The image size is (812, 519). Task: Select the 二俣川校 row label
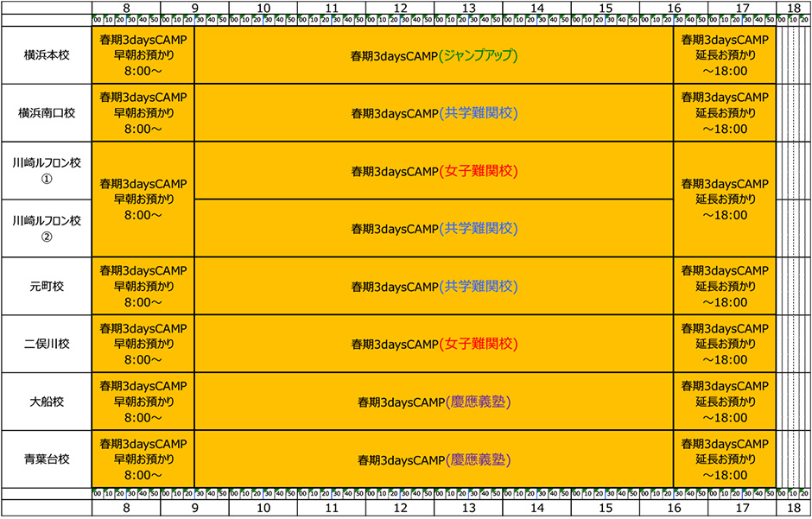46,344
